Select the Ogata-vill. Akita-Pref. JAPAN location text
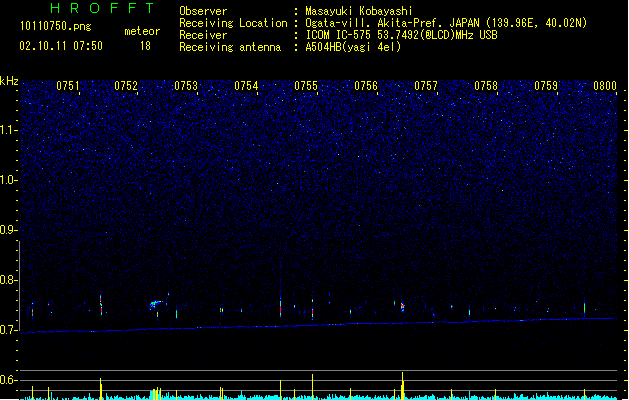This screenshot has width=629, height=400. point(446,23)
